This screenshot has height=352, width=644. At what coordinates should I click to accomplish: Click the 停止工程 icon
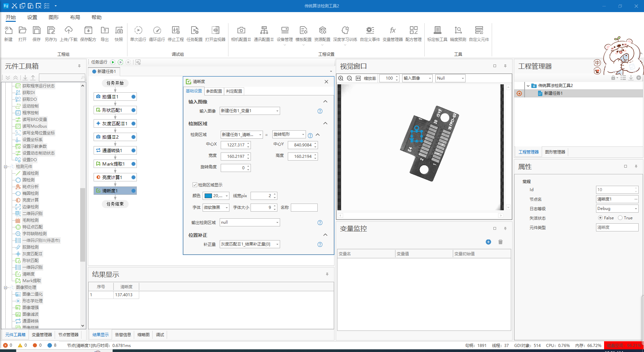[176, 31]
